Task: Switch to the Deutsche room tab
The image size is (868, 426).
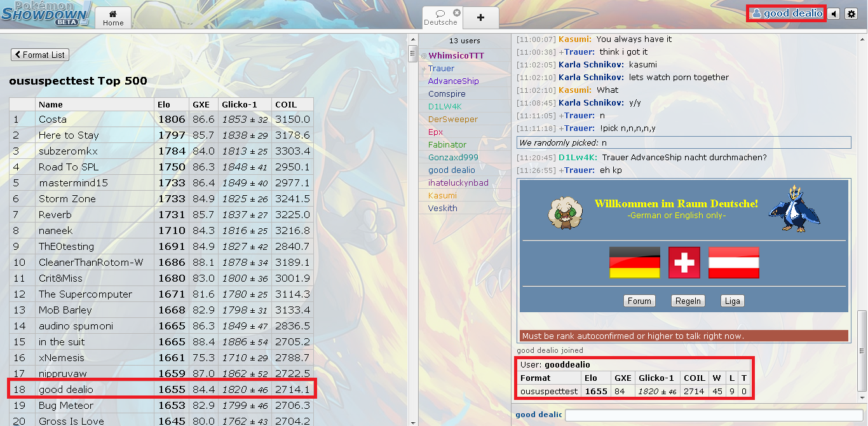Action: click(x=440, y=18)
